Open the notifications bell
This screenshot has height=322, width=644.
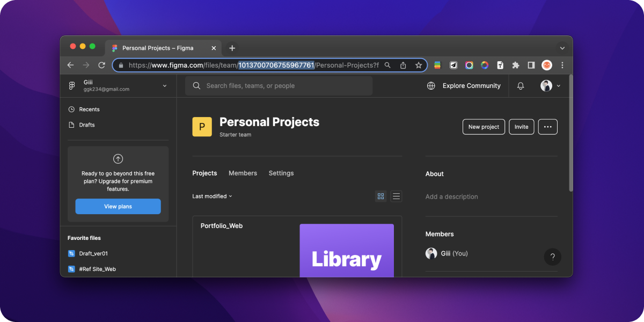point(521,86)
